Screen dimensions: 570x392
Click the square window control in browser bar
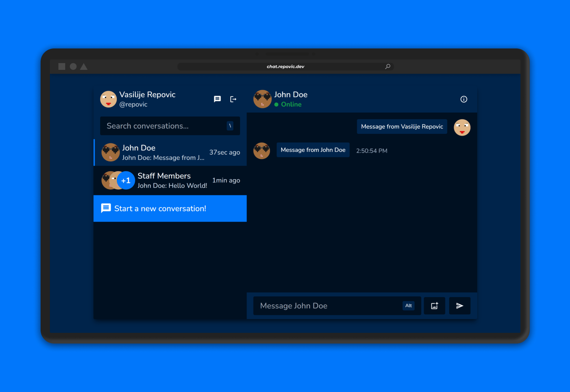(62, 66)
